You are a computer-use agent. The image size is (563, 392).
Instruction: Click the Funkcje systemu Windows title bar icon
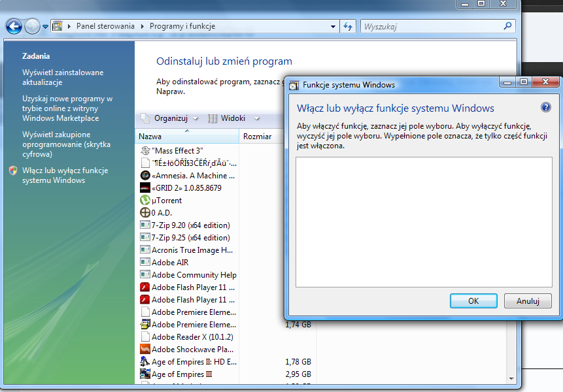click(294, 86)
